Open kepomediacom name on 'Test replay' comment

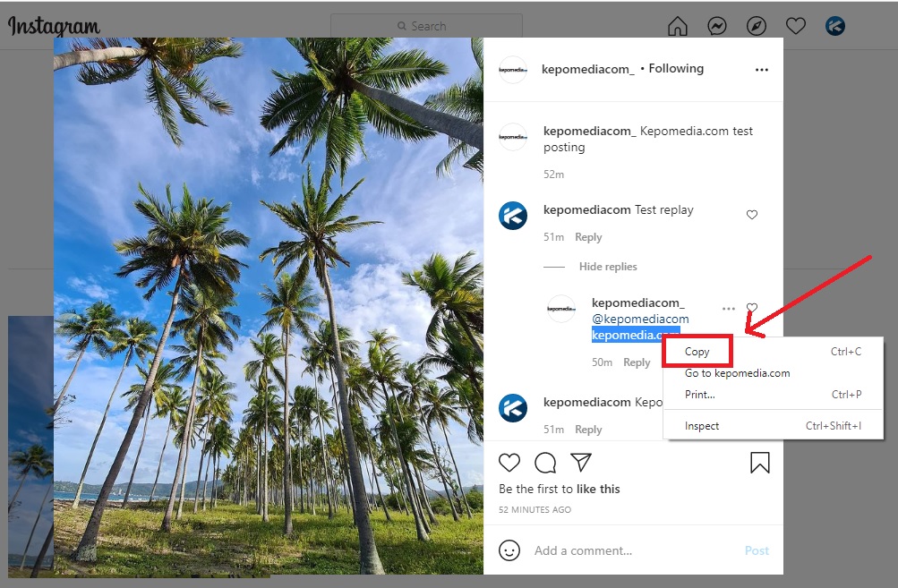pyautogui.click(x=587, y=210)
